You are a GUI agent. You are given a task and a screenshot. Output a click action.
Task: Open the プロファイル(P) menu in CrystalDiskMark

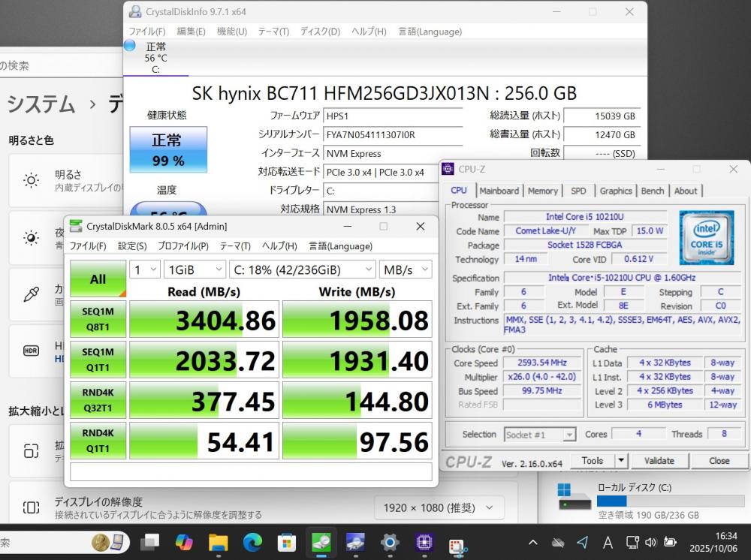183,245
